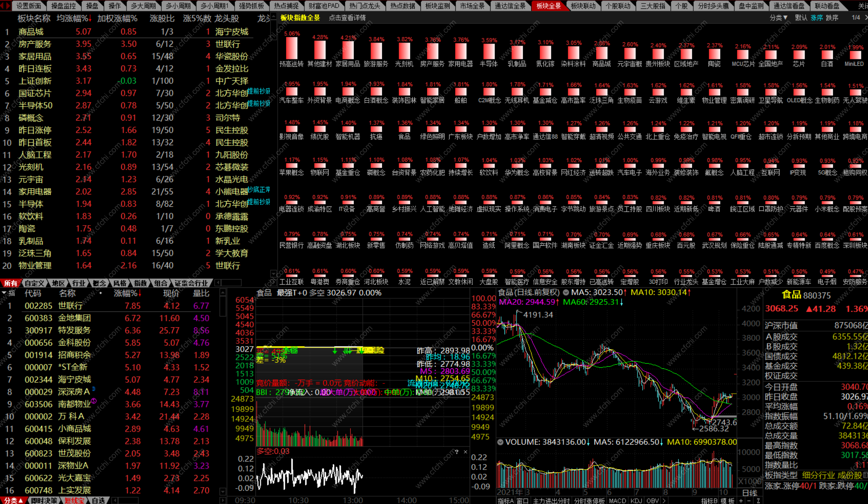Click the minus zoom icon under chart

point(749,501)
